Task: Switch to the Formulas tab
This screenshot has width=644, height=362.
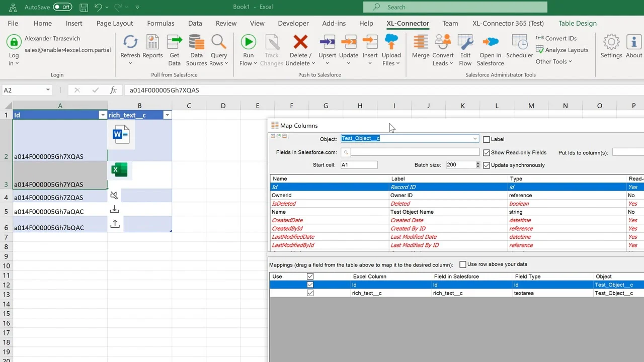Action: 160,23
